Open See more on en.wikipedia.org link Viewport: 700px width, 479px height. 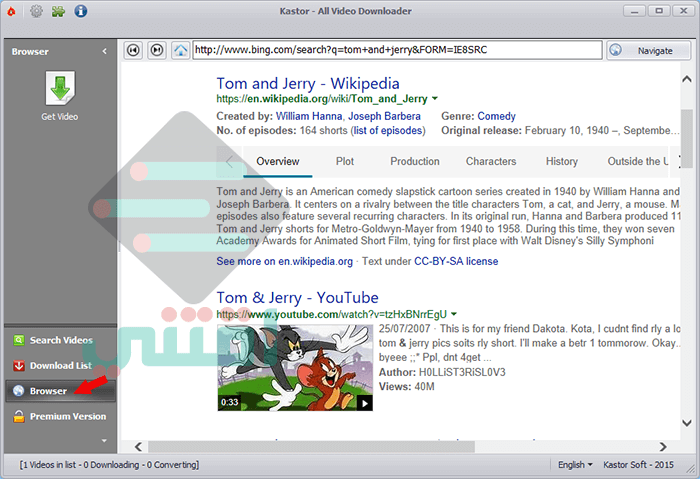point(284,261)
